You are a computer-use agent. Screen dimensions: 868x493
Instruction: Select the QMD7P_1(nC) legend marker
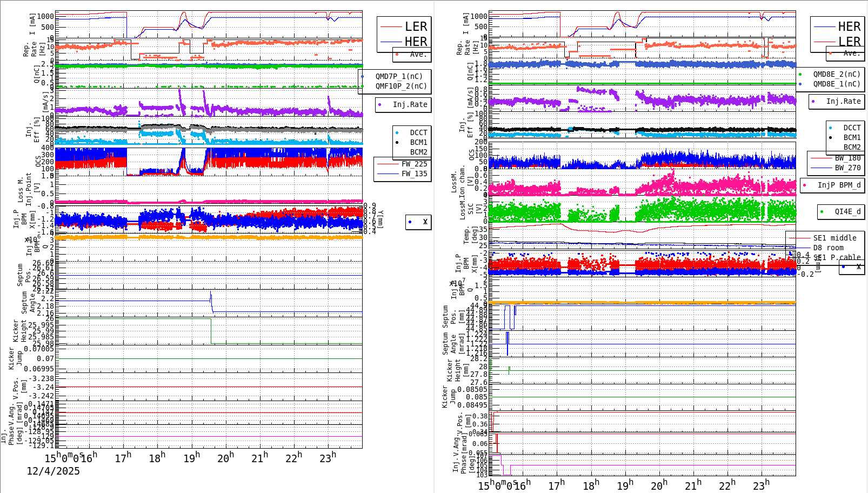pos(363,77)
